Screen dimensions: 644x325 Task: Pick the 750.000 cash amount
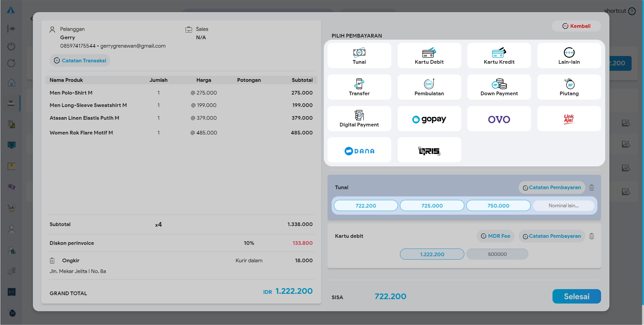[x=498, y=206]
